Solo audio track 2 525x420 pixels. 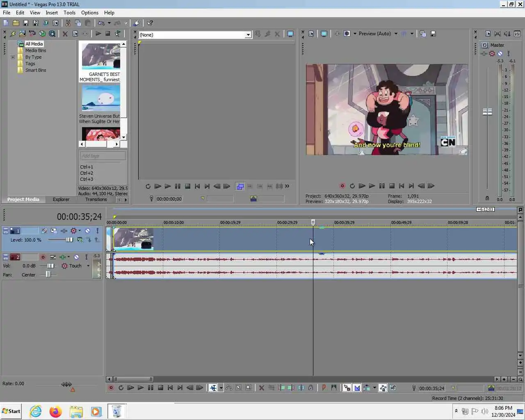click(86, 257)
